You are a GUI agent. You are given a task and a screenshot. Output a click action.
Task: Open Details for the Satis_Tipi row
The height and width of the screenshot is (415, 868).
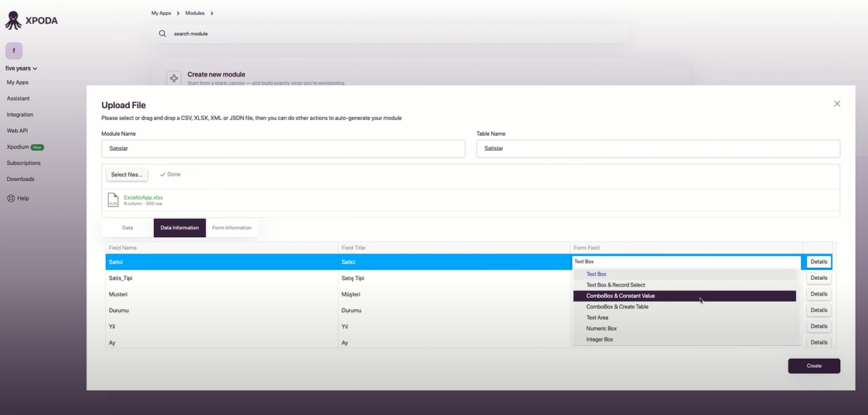pos(818,278)
